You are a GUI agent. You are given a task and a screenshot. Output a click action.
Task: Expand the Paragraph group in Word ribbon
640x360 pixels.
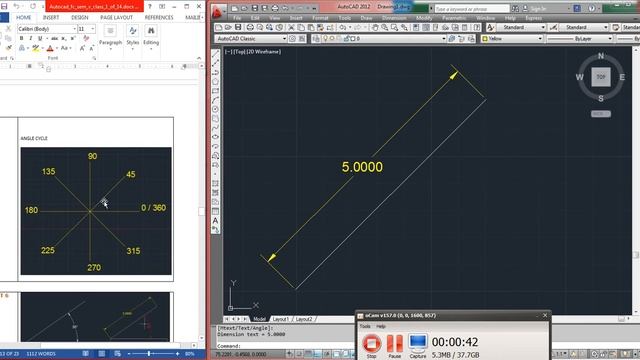pyautogui.click(x=110, y=38)
